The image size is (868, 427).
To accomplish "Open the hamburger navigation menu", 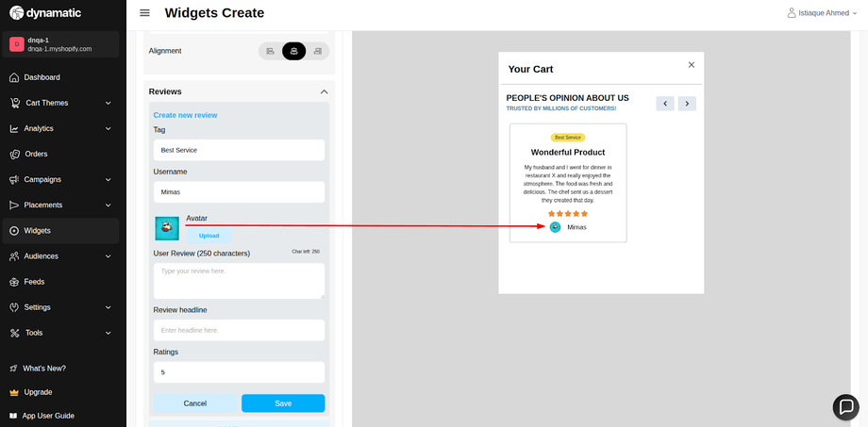I will [x=144, y=13].
